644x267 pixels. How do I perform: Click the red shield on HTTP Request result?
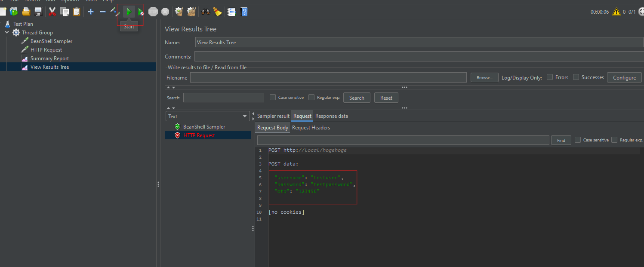177,135
